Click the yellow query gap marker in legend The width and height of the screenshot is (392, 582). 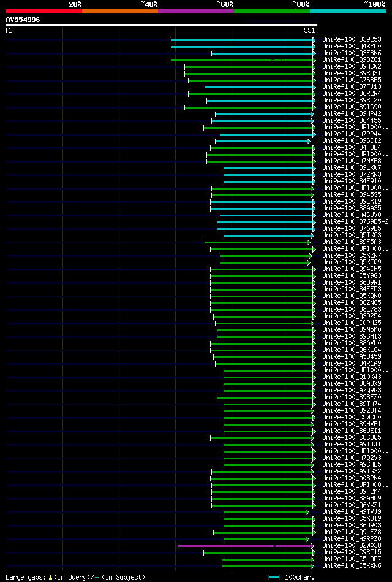[50, 578]
